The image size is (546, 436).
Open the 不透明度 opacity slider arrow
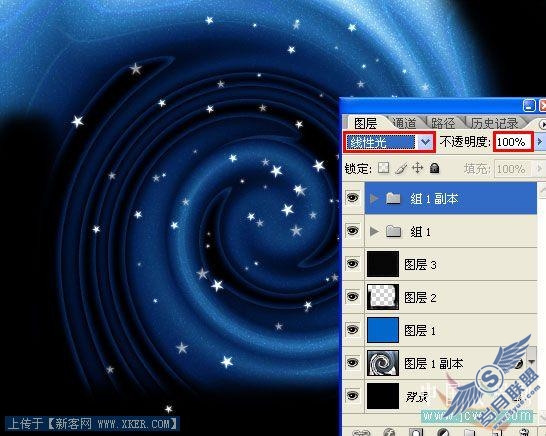[539, 141]
